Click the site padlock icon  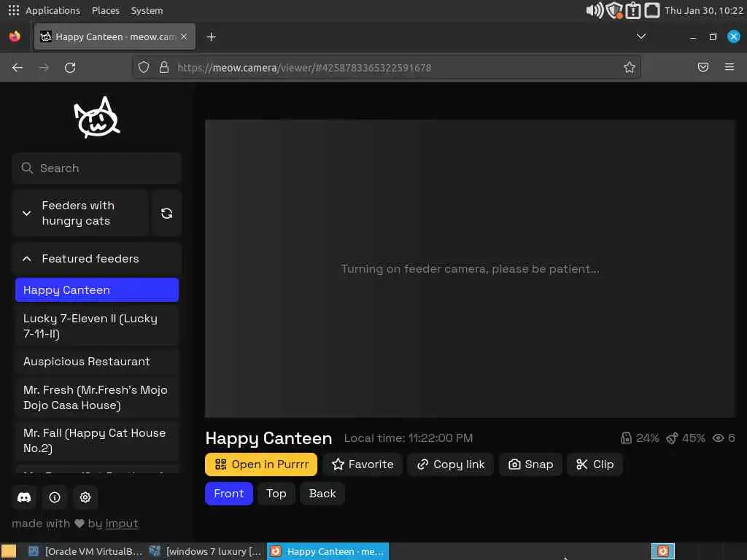164,68
